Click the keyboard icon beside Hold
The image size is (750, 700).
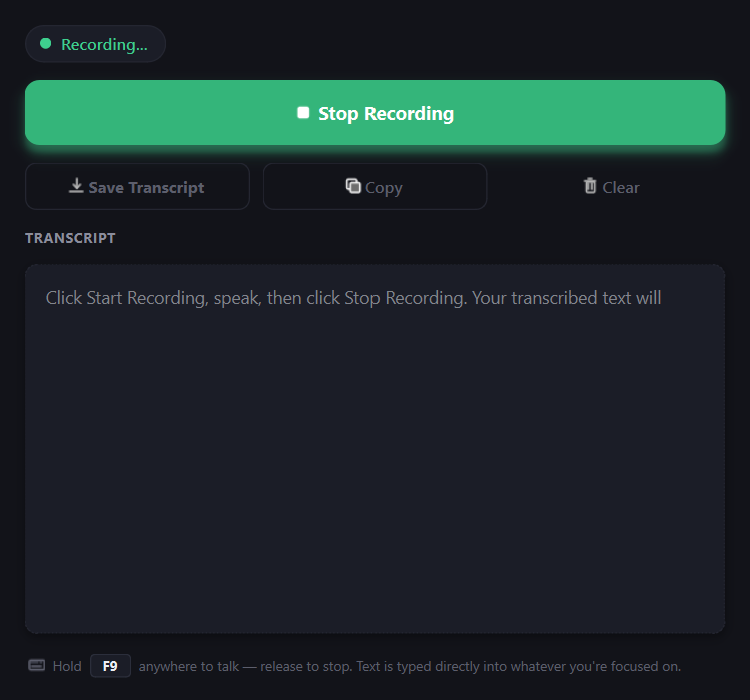[x=37, y=665]
